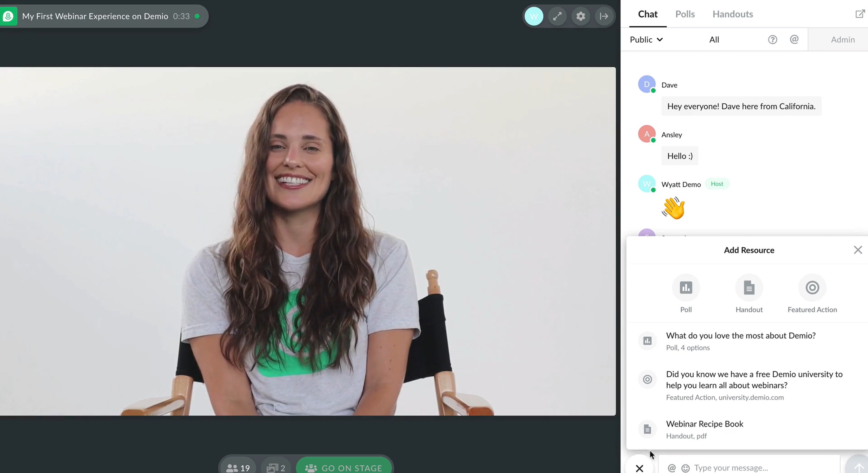Click the screen share arrow icon
The image size is (868, 473).
coord(603,16)
